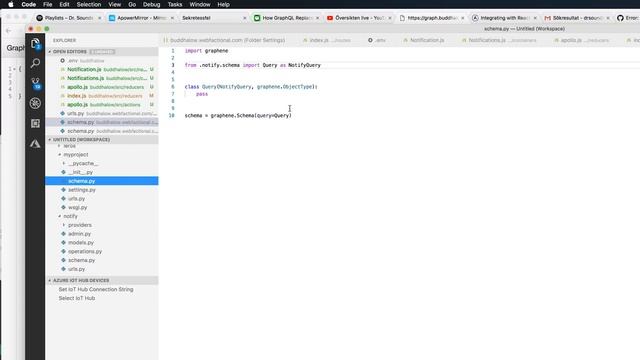
Task: Click the 'from .notify.schema import' code line
Action: coord(253,65)
